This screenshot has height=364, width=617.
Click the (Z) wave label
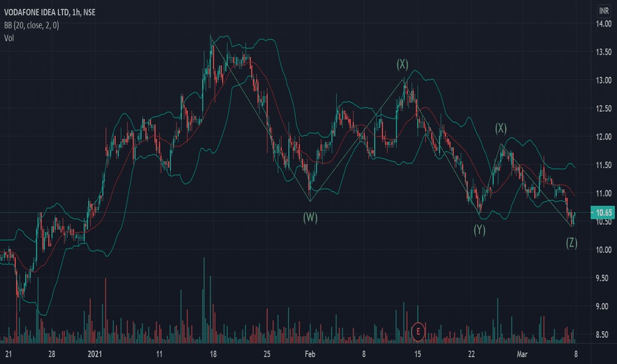click(x=572, y=243)
